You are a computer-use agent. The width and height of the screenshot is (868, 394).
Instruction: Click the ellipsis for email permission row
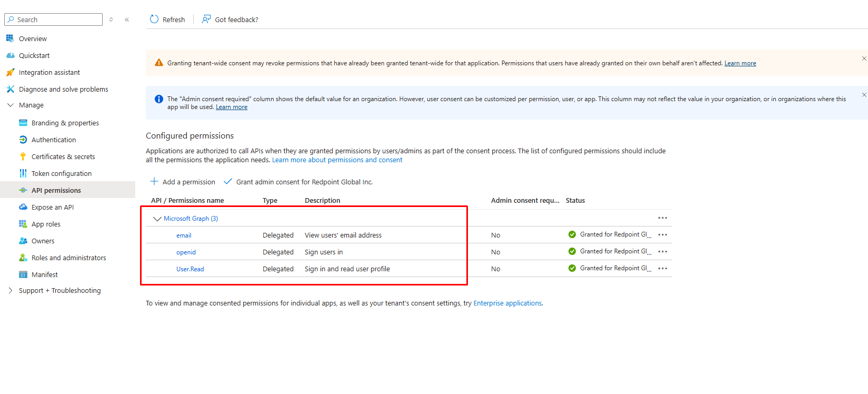tap(663, 235)
